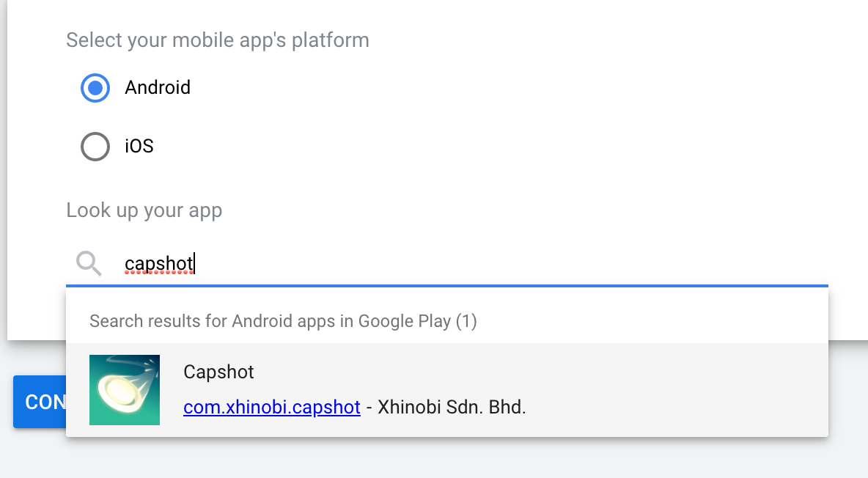The width and height of the screenshot is (868, 478).
Task: Click the "Look up your app" label
Action: coord(144,210)
